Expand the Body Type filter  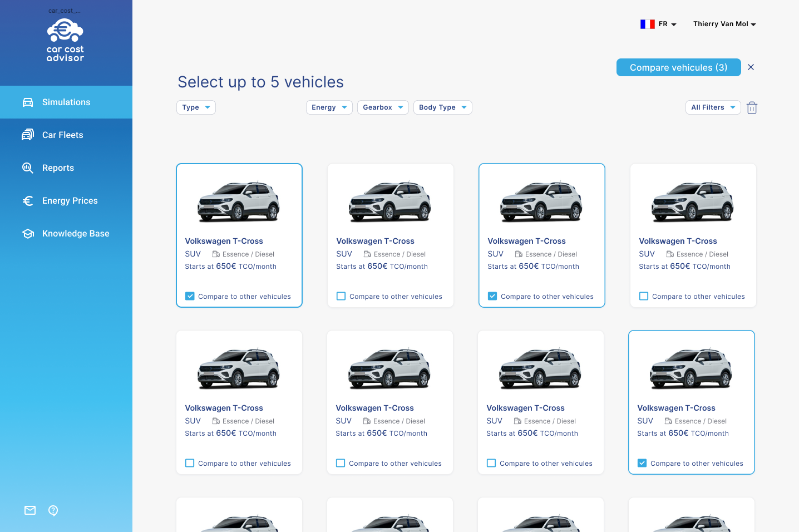[x=443, y=107]
